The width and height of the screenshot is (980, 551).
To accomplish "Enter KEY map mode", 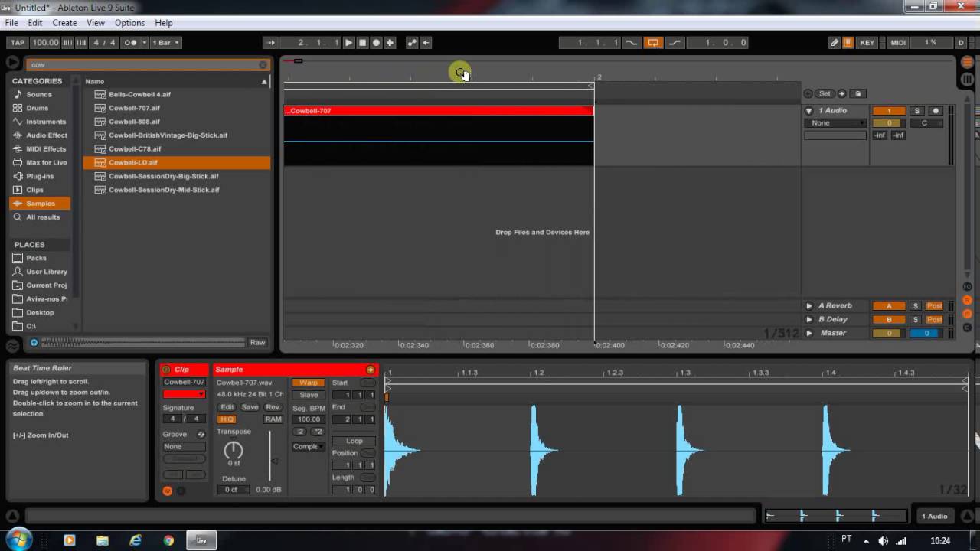I will [x=867, y=43].
